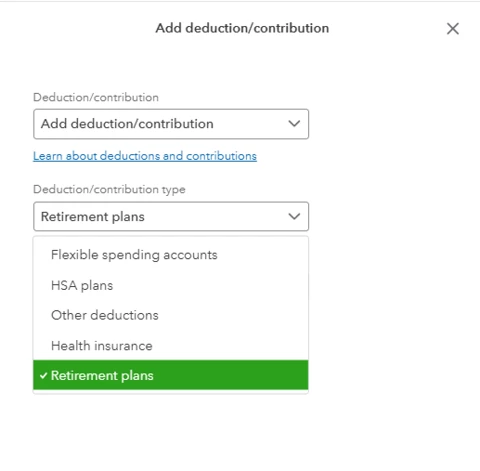Click the Add deduction/contribution dialog title
This screenshot has height=471, width=480.
[242, 28]
